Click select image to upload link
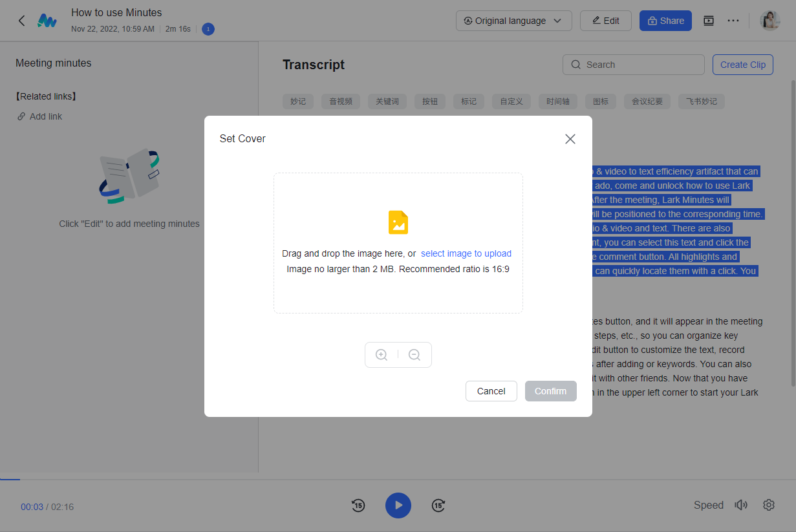796x532 pixels. coord(466,253)
